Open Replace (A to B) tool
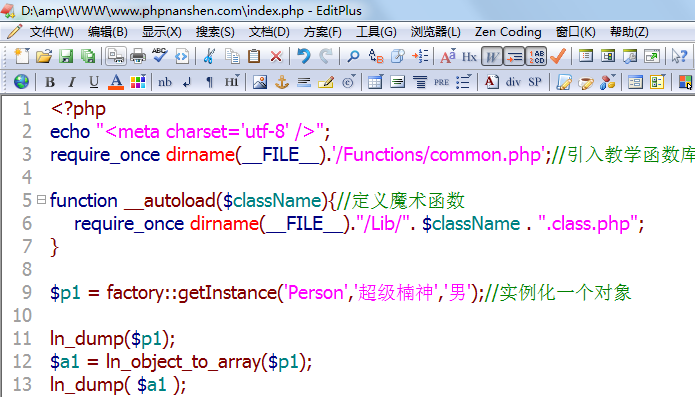 click(375, 56)
